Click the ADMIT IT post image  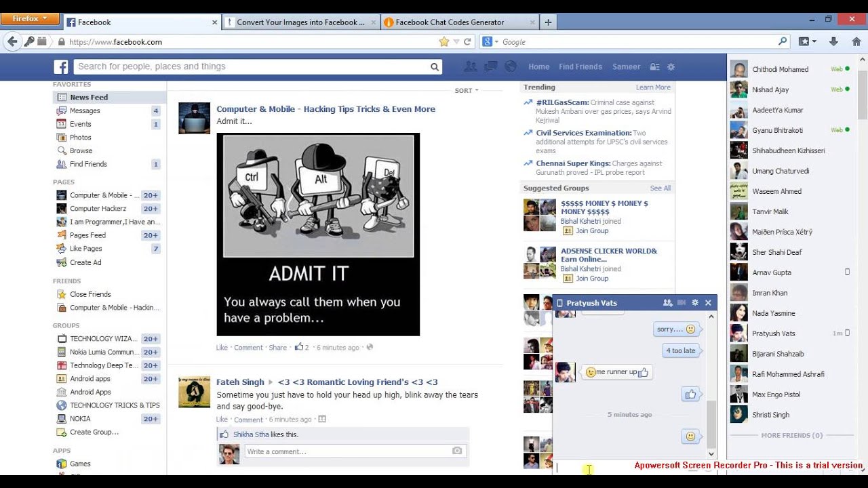point(318,235)
